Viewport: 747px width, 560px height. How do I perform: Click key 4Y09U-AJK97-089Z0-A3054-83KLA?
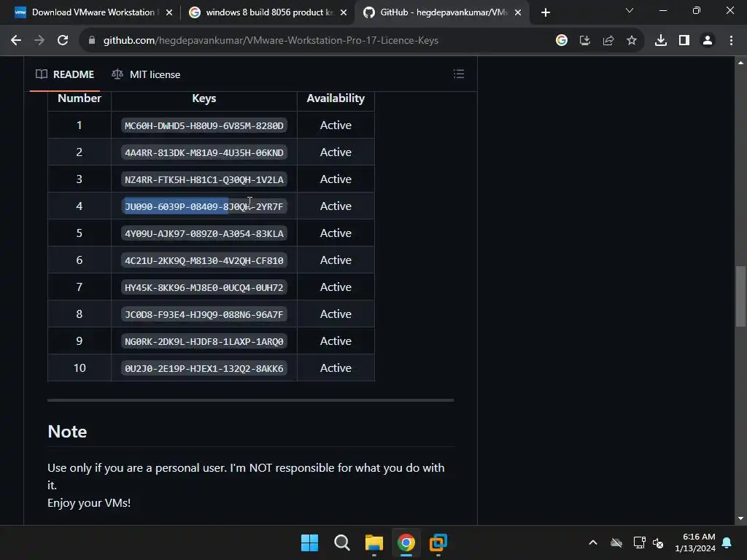(x=204, y=233)
